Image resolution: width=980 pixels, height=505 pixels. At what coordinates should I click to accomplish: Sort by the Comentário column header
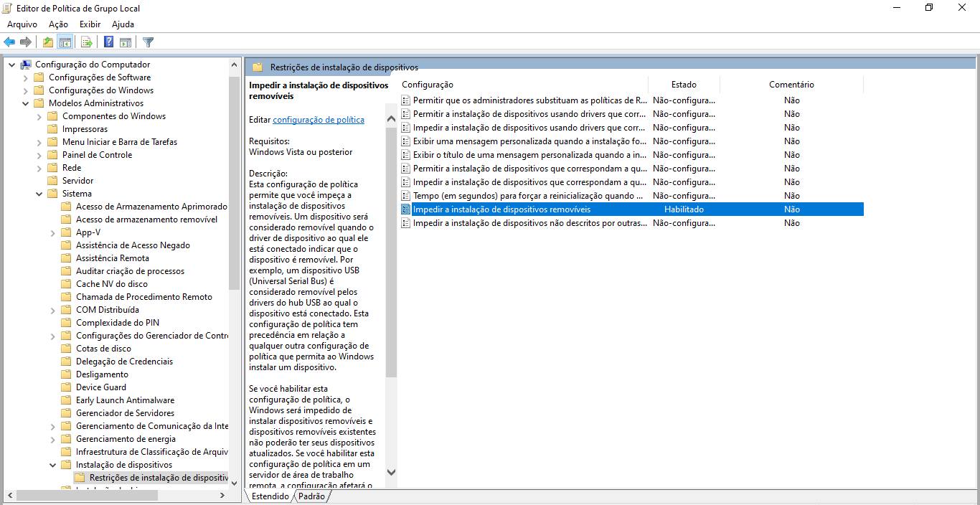click(791, 85)
